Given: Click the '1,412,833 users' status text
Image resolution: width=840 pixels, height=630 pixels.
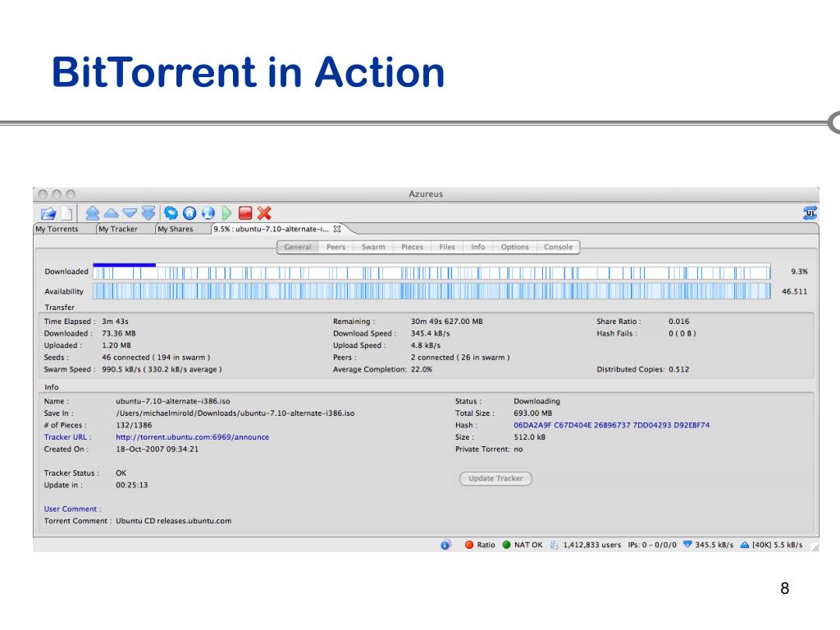Looking at the screenshot, I should coord(592,545).
